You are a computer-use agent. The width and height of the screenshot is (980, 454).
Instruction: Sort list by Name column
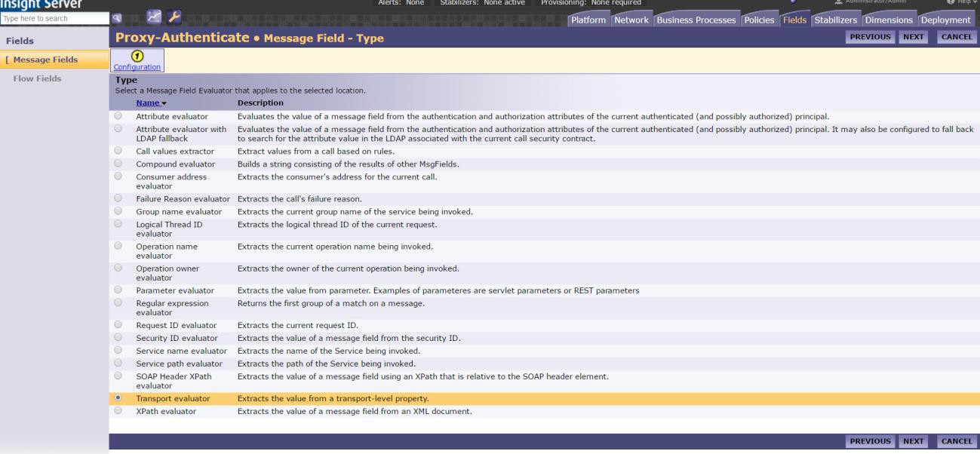[152, 103]
